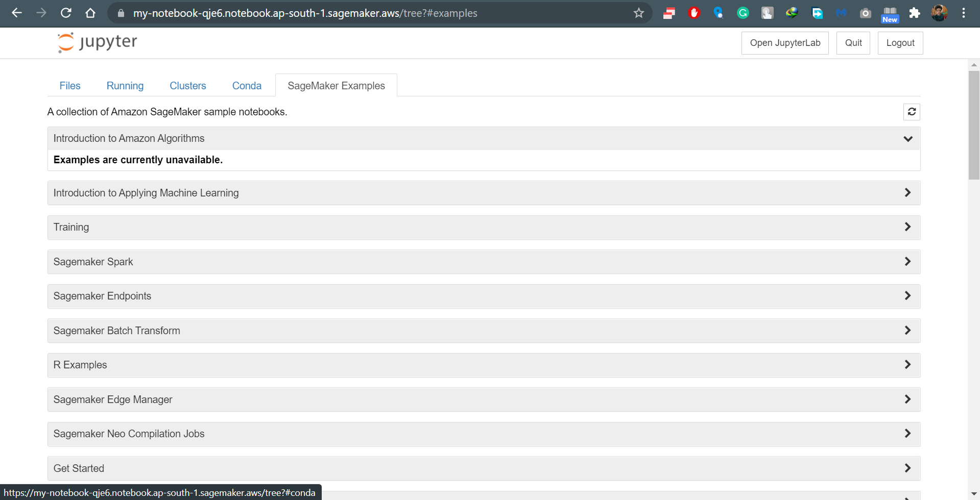Viewport: 980px width, 500px height.
Task: Expand the Get Started section
Action: (x=484, y=468)
